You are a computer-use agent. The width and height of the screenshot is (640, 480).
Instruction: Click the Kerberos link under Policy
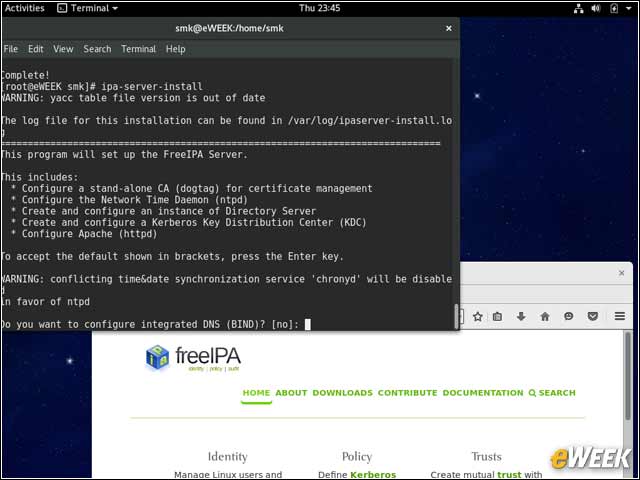373,474
